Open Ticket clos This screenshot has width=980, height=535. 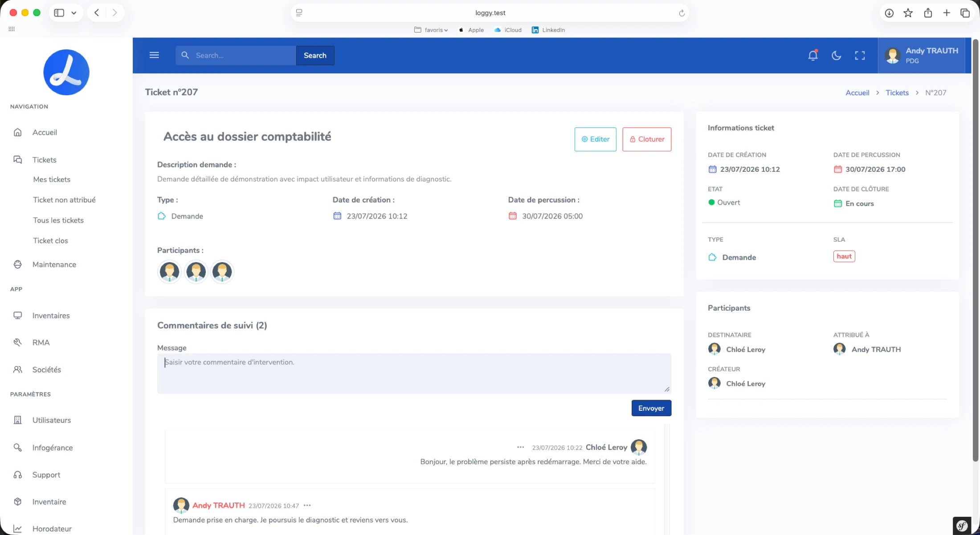coord(50,240)
